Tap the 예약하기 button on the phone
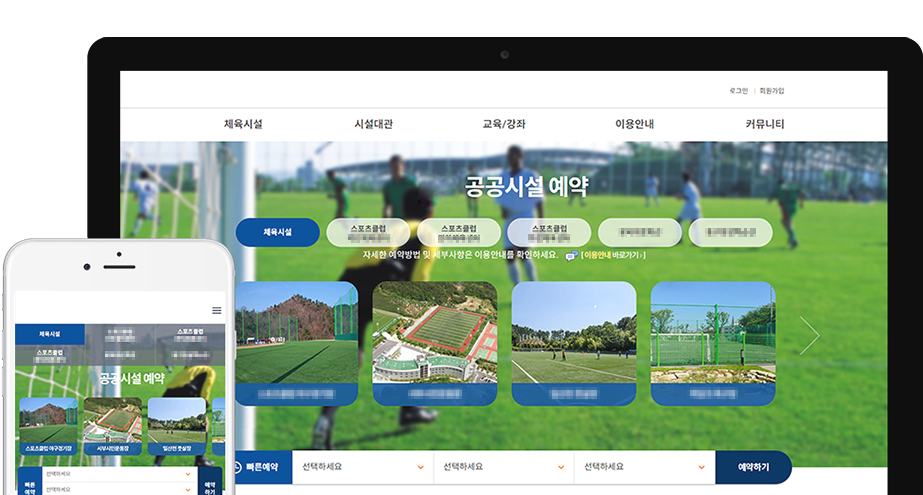This screenshot has width=923, height=495. (210, 482)
